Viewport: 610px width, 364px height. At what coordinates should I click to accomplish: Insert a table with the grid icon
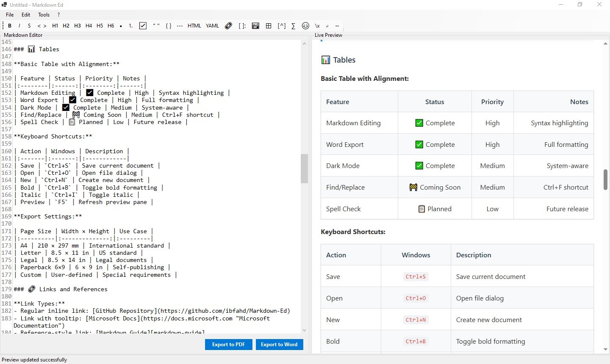[269, 26]
